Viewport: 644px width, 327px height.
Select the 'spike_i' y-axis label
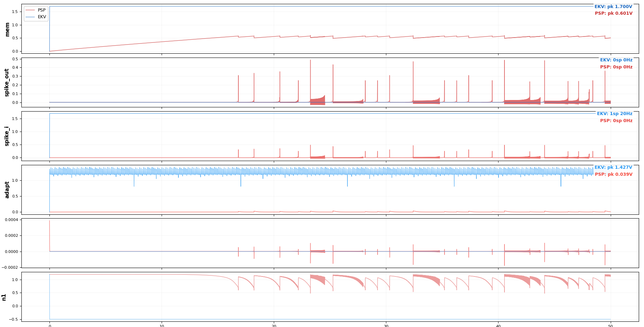[7, 136]
